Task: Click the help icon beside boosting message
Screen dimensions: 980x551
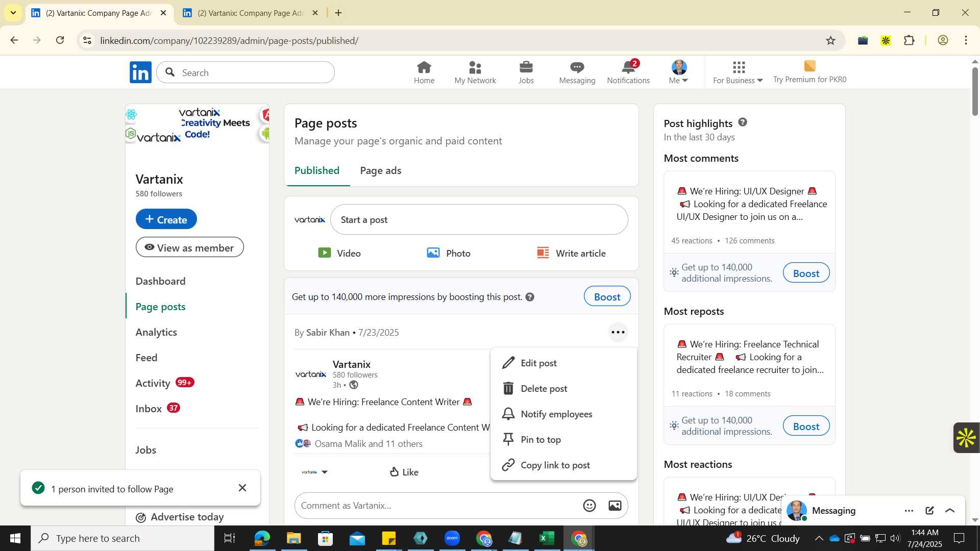Action: 530,297
